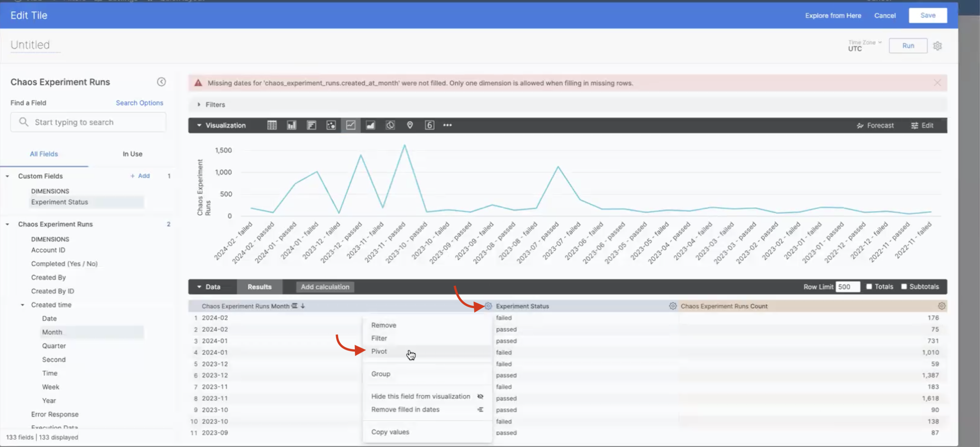Open the Results tab
Screen dimensions: 980x447
(x=259, y=287)
